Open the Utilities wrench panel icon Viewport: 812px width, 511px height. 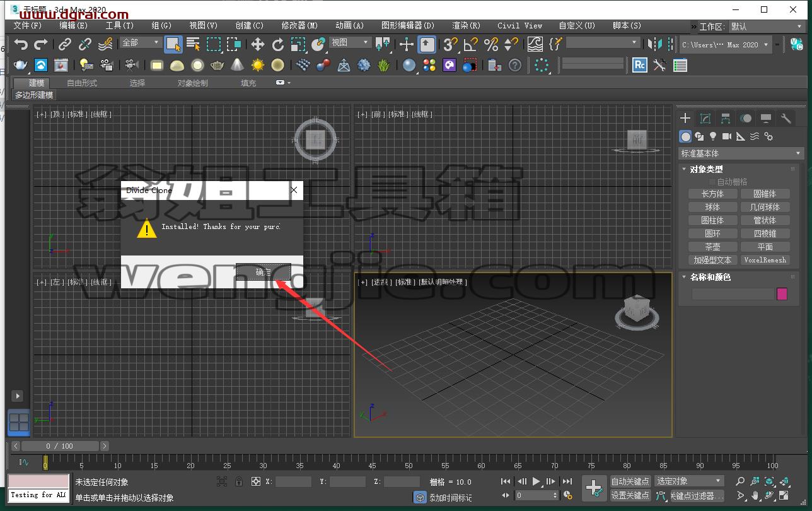786,118
